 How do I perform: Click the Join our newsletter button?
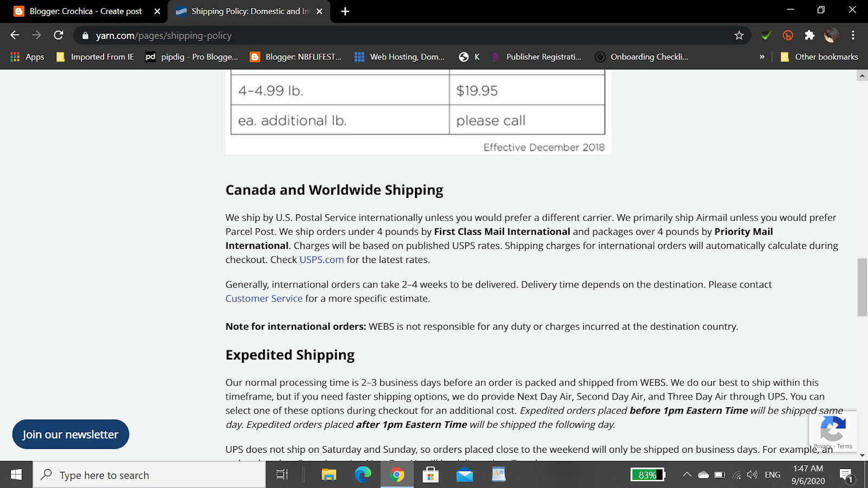[x=71, y=434]
